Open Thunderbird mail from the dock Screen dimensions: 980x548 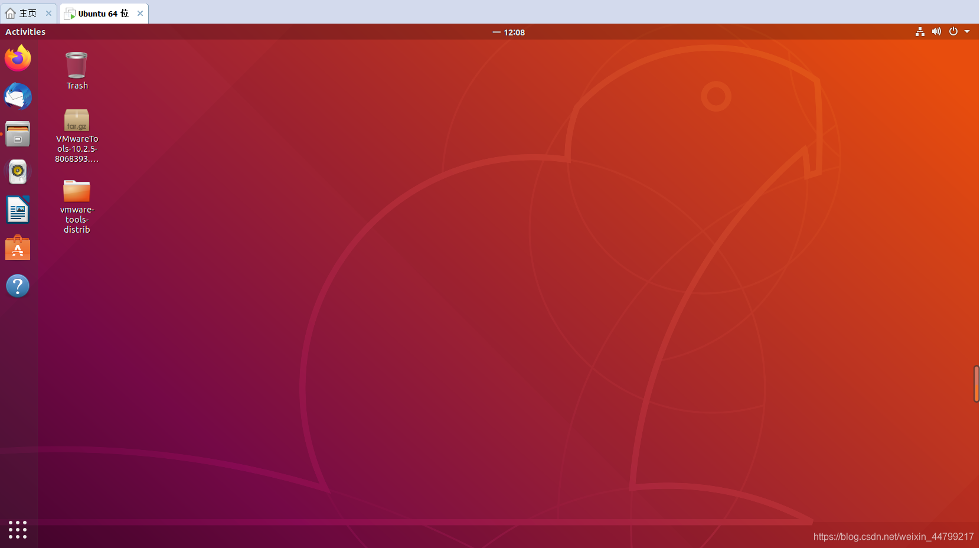point(18,96)
